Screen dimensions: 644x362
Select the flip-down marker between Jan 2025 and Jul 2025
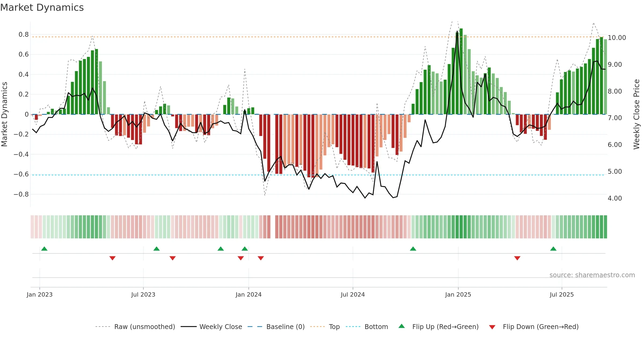click(x=517, y=258)
